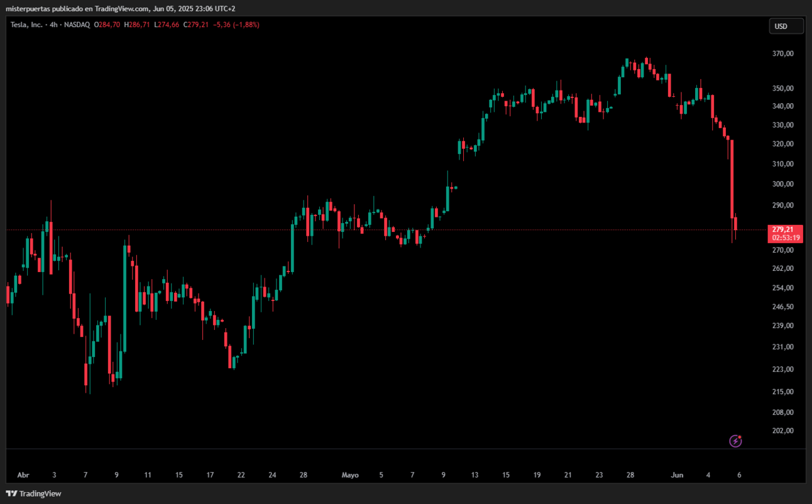812x504 pixels.
Task: Click the Jun month label on time axis
Action: tap(677, 475)
